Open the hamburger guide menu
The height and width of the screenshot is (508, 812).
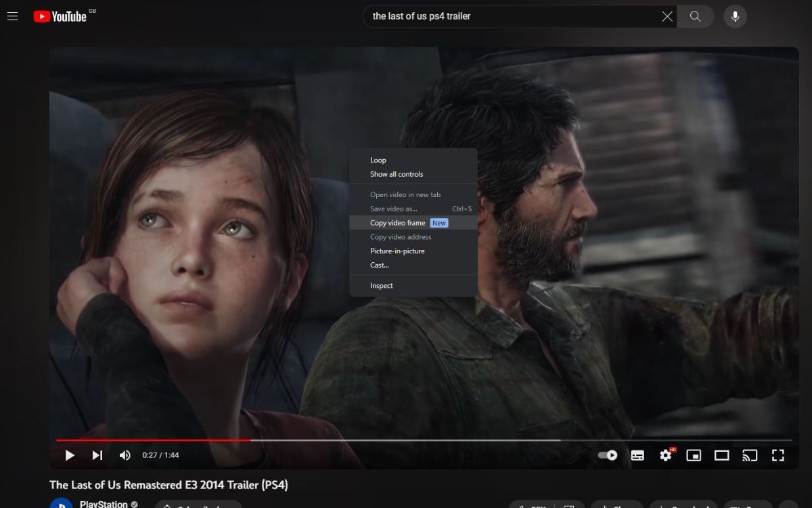[12, 16]
